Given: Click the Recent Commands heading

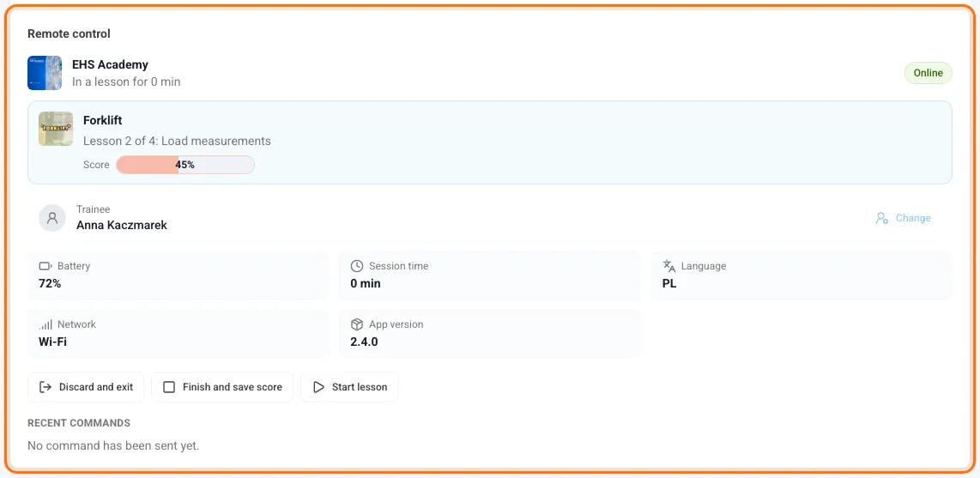Looking at the screenshot, I should click(x=79, y=423).
